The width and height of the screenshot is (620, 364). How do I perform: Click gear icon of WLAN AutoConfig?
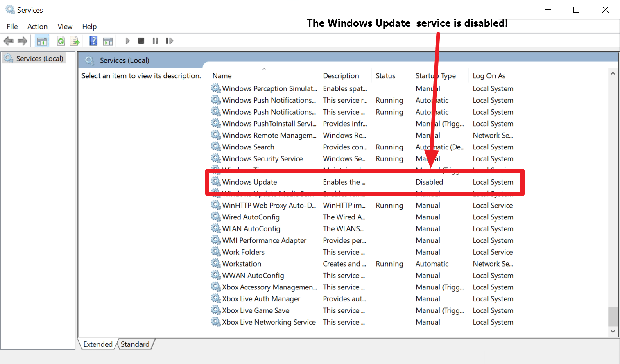tap(216, 228)
